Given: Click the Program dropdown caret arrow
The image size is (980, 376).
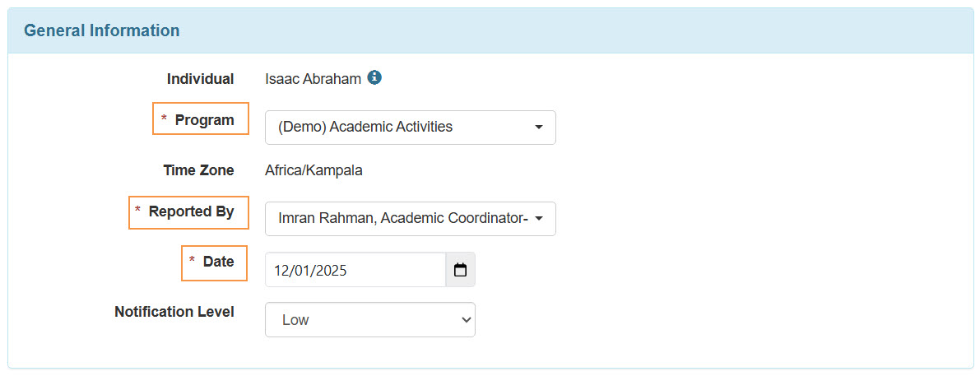Looking at the screenshot, I should (x=539, y=128).
